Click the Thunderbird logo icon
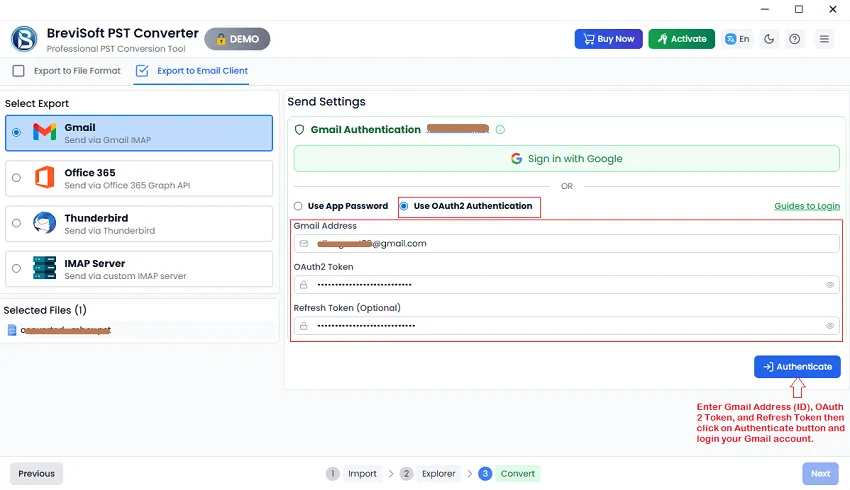 (x=44, y=223)
